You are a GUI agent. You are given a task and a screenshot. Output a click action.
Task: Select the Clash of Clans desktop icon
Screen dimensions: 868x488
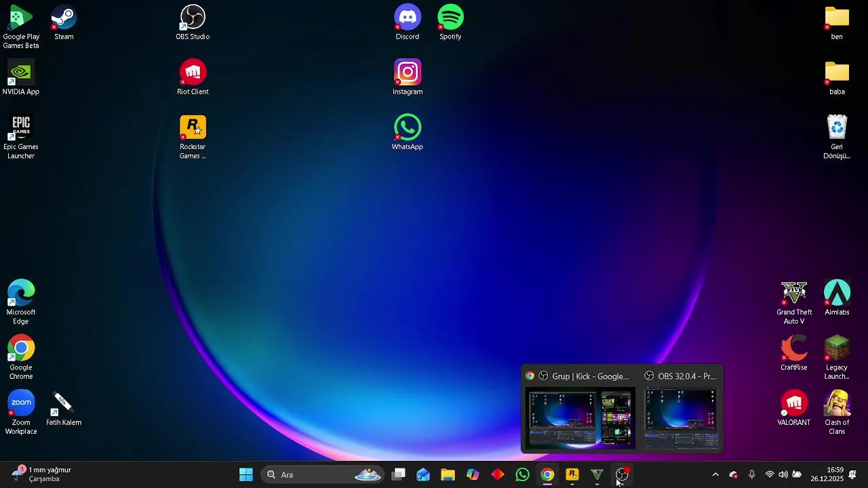(x=837, y=413)
